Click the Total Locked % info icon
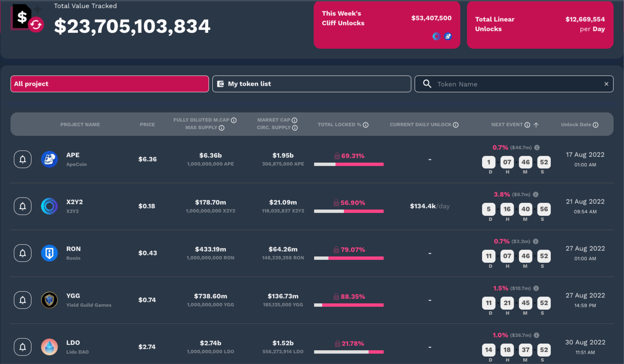624x364 pixels. (x=365, y=125)
